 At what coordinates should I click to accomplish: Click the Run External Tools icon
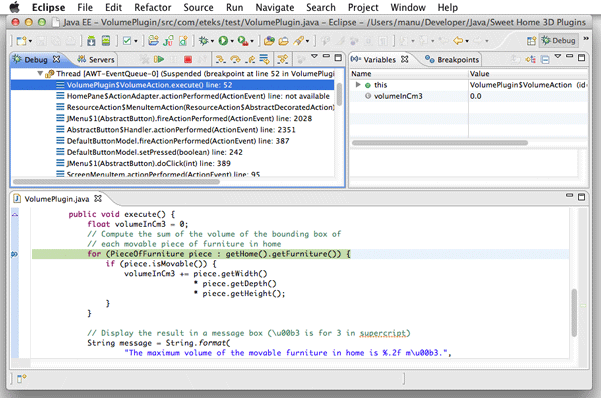tap(243, 41)
